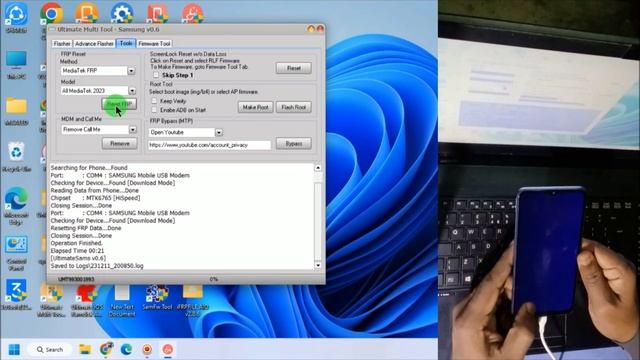Click the youtube account_privacy URL field
The height and width of the screenshot is (360, 640).
[x=209, y=145]
